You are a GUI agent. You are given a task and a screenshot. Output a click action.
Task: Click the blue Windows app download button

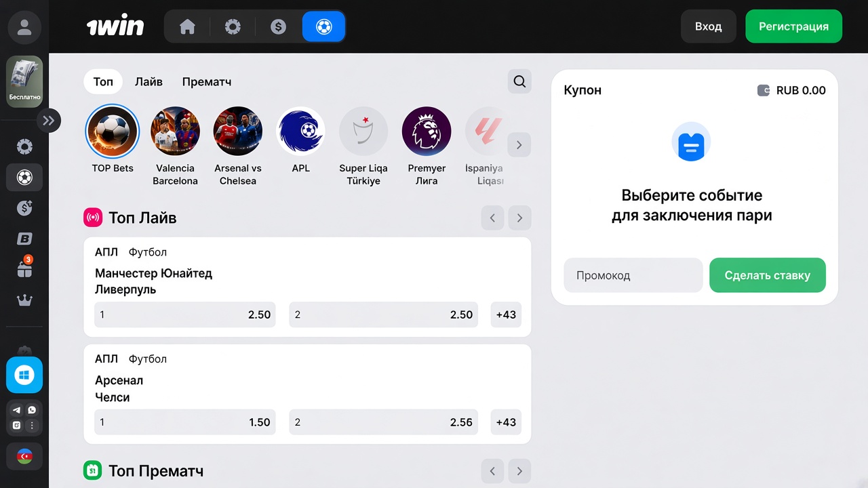(24, 375)
